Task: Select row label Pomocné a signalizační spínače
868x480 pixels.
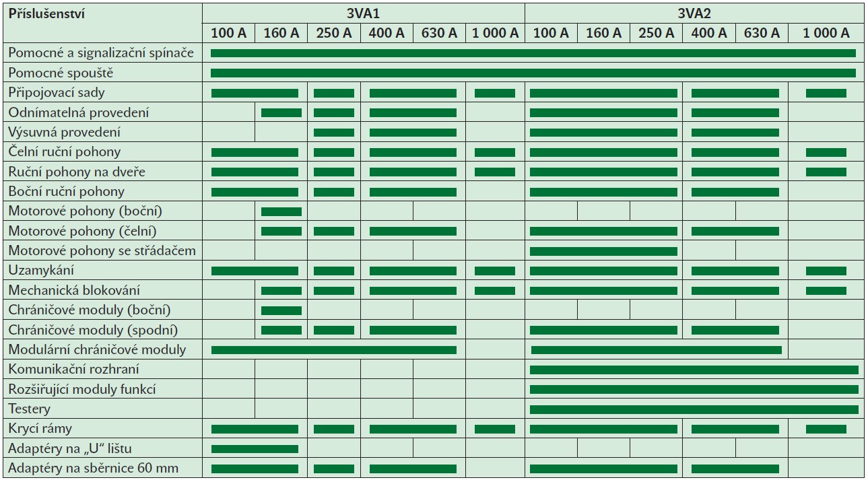Action: [x=101, y=53]
